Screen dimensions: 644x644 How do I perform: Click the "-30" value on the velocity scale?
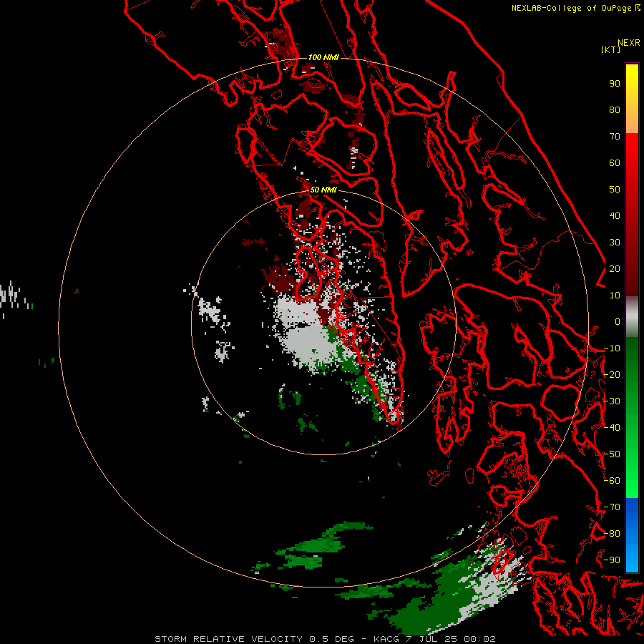[612, 401]
